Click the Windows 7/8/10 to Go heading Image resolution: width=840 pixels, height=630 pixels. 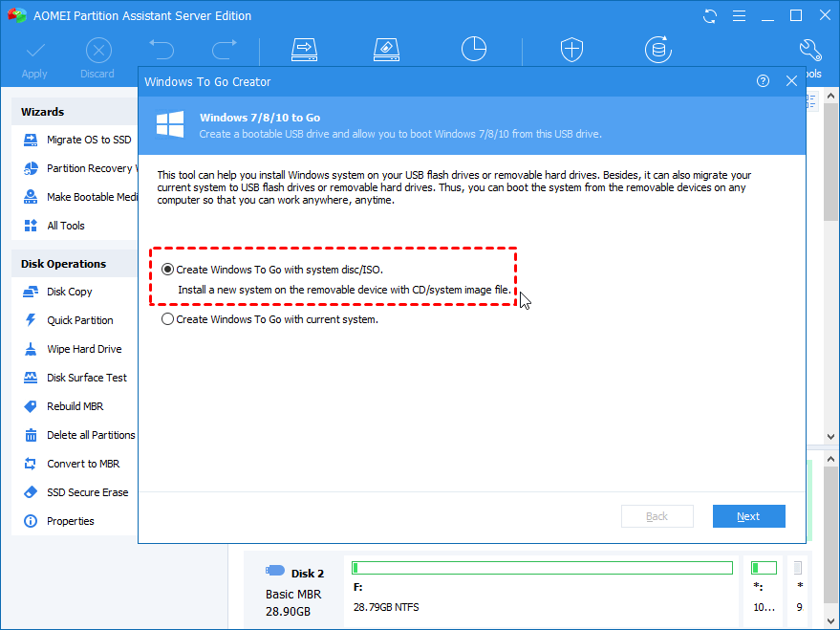coord(260,118)
